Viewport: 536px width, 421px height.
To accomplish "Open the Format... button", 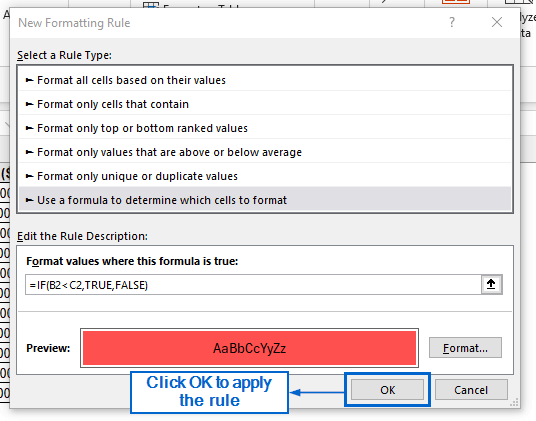I will click(x=465, y=348).
